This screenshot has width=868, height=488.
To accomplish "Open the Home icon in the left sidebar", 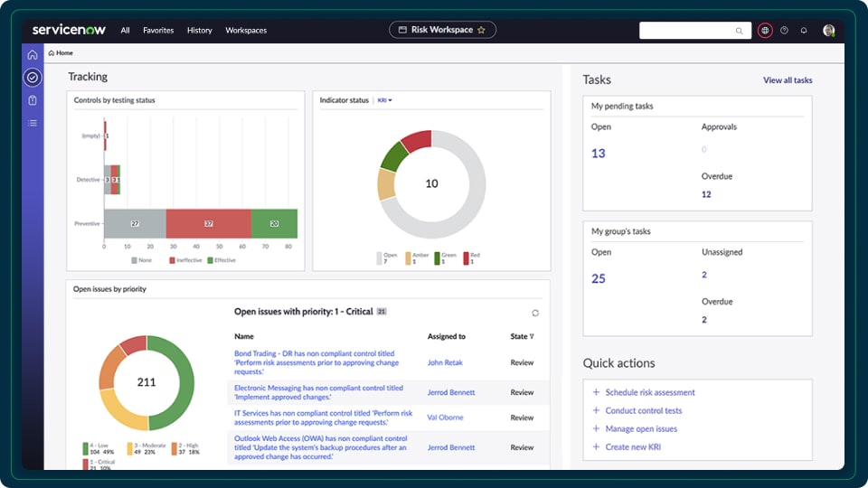I will (33, 55).
